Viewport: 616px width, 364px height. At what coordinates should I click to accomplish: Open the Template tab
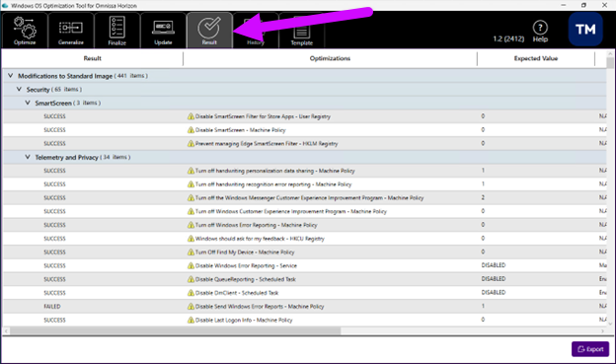pos(302,31)
